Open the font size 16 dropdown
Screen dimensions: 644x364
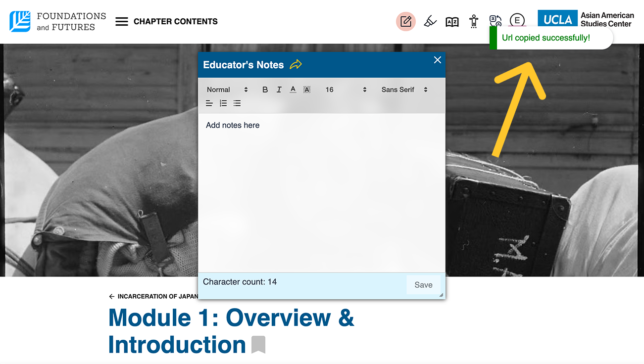[346, 90]
